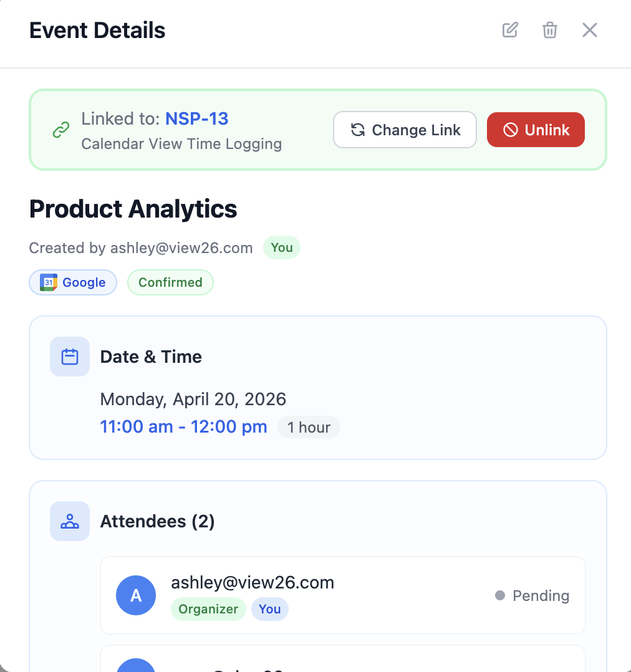This screenshot has width=631, height=672.
Task: Click the ashley avatar circle
Action: (x=136, y=595)
